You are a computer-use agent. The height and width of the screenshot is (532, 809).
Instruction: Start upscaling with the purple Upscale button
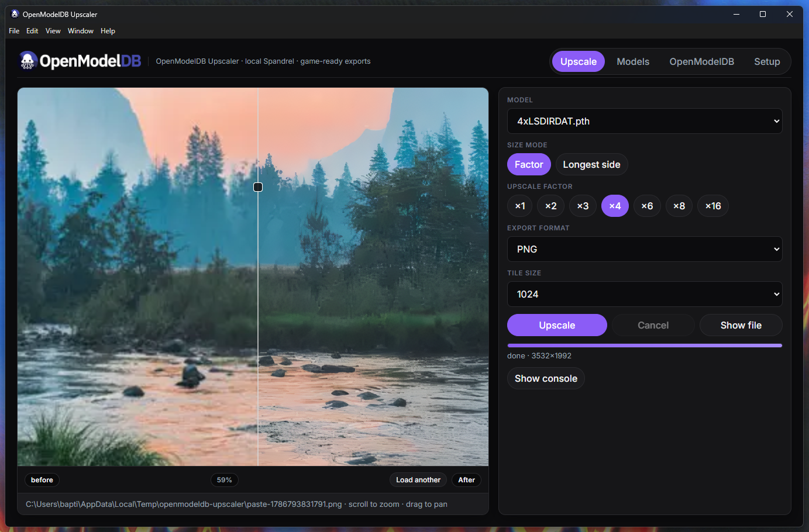coord(557,325)
